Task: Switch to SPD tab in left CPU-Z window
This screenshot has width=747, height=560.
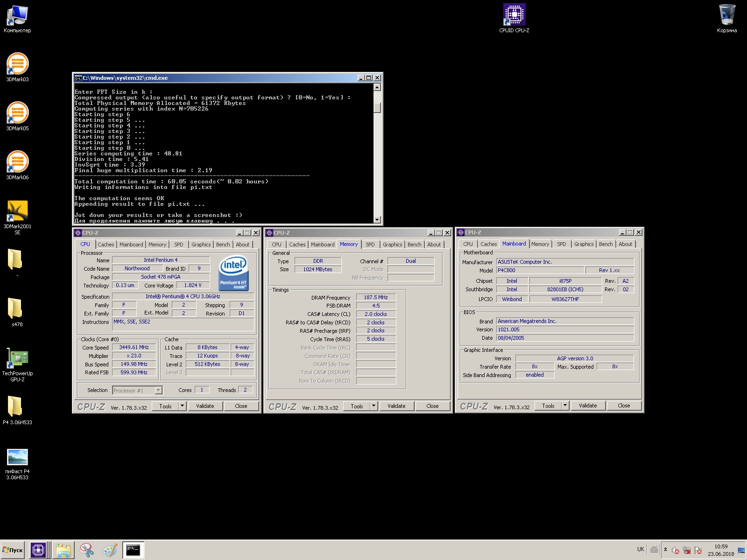Action: click(x=179, y=245)
